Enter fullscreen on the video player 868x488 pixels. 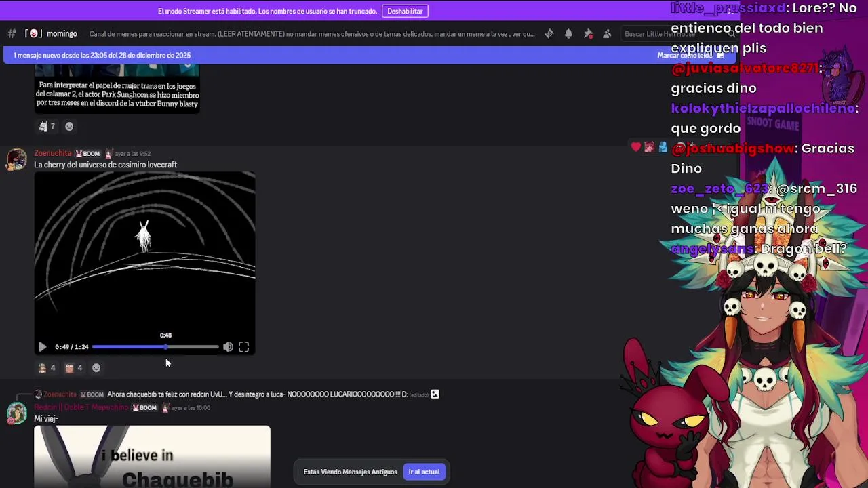click(243, 347)
